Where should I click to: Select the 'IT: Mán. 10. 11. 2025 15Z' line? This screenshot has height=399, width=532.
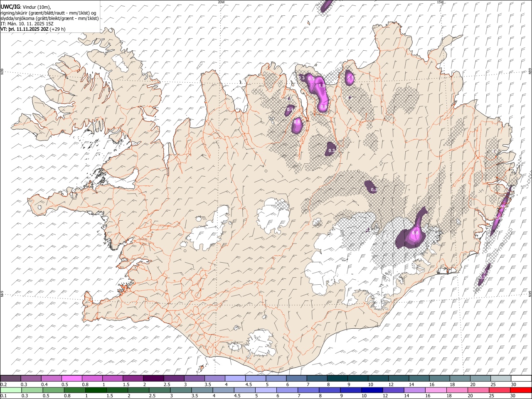[27, 24]
